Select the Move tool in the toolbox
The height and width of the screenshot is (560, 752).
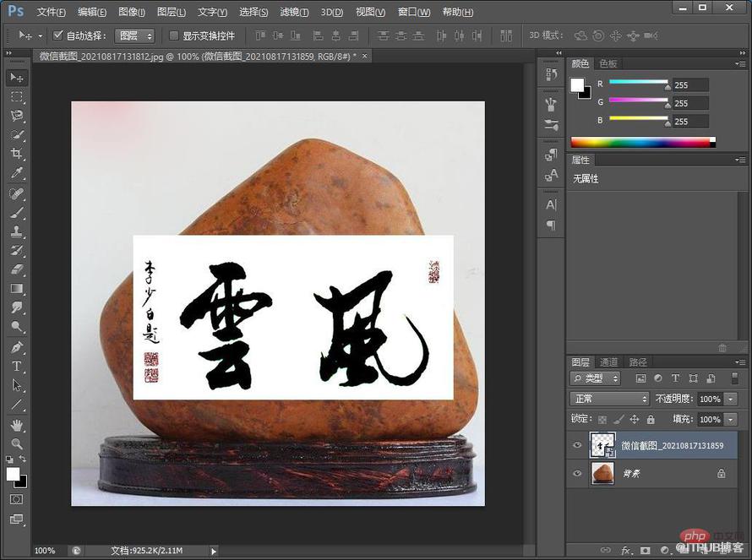17,78
